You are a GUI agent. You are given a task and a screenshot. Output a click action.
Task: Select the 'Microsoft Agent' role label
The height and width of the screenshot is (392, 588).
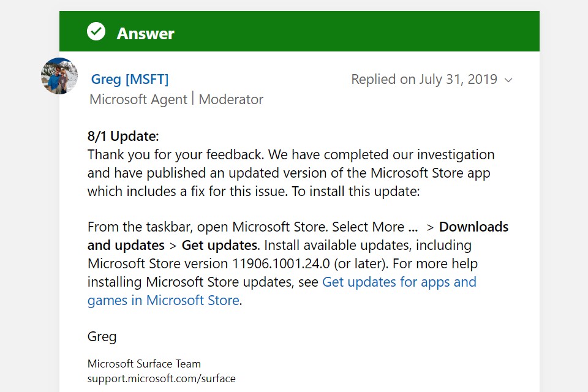[x=138, y=99]
